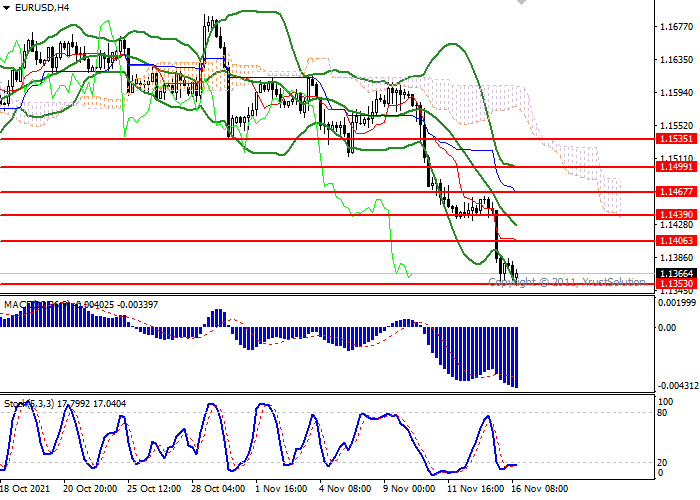Screen dimensions: 700x500
Task: Click the MACD indicator label with values
Action: tap(81, 304)
